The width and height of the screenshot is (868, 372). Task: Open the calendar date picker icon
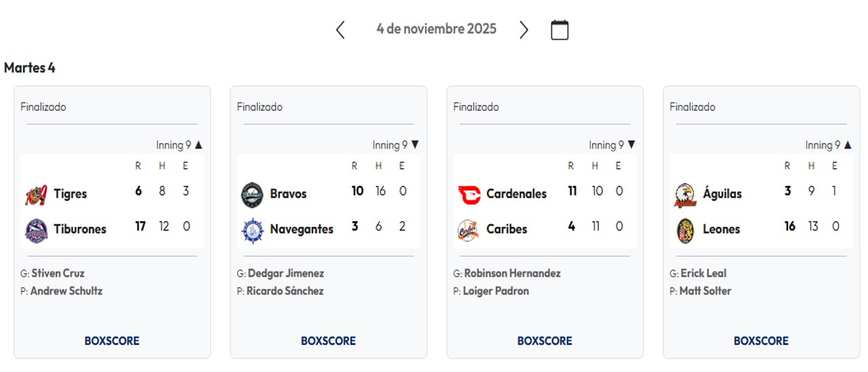[559, 30]
